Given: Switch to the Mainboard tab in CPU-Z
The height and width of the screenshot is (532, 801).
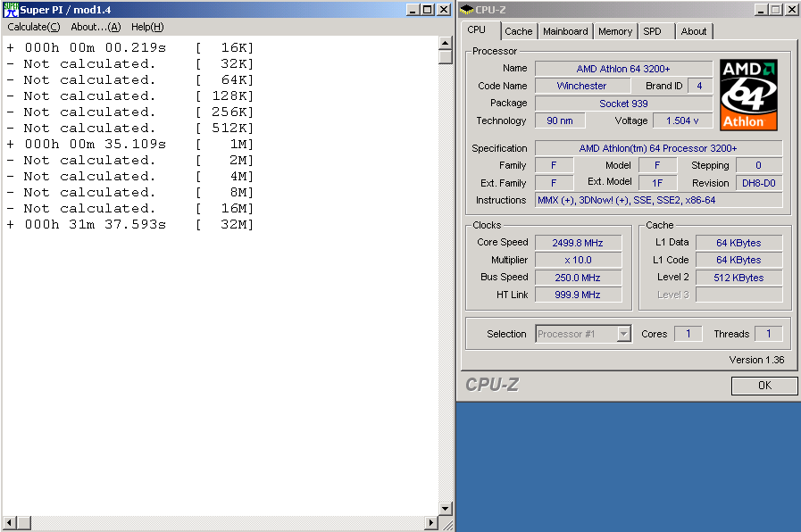Looking at the screenshot, I should [565, 31].
